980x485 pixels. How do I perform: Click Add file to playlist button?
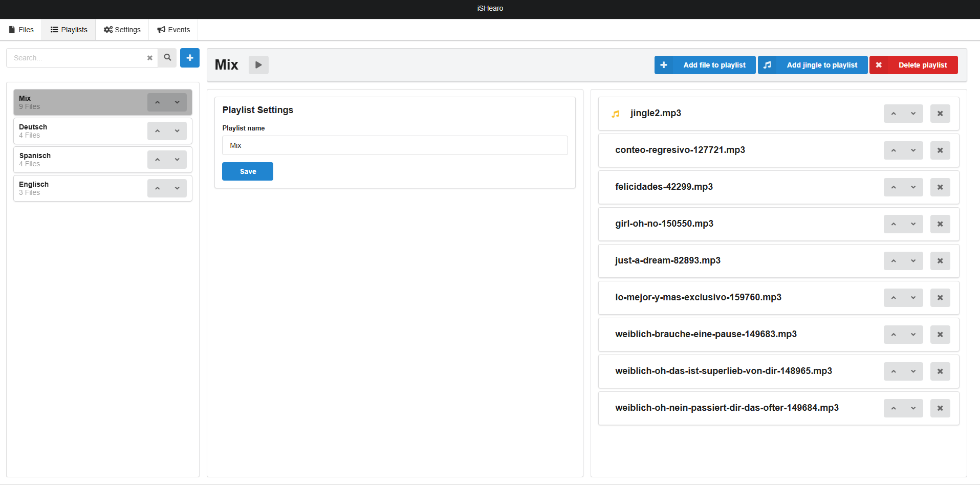tap(705, 65)
